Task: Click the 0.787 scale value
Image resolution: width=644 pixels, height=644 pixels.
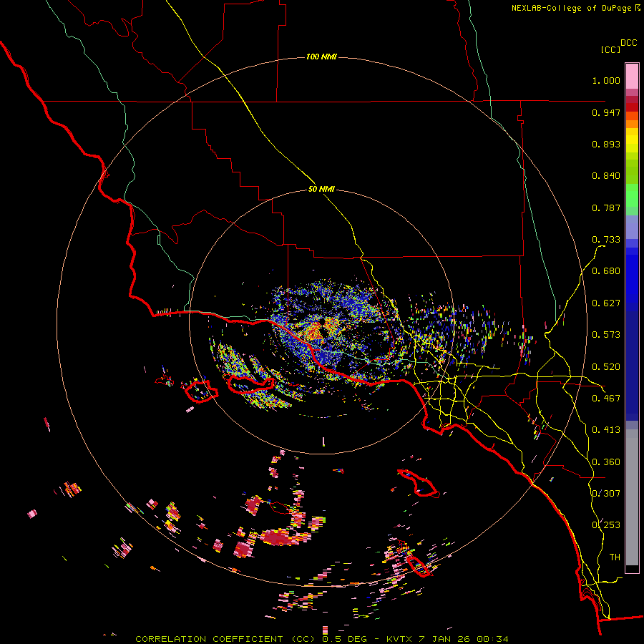Action: click(606, 208)
